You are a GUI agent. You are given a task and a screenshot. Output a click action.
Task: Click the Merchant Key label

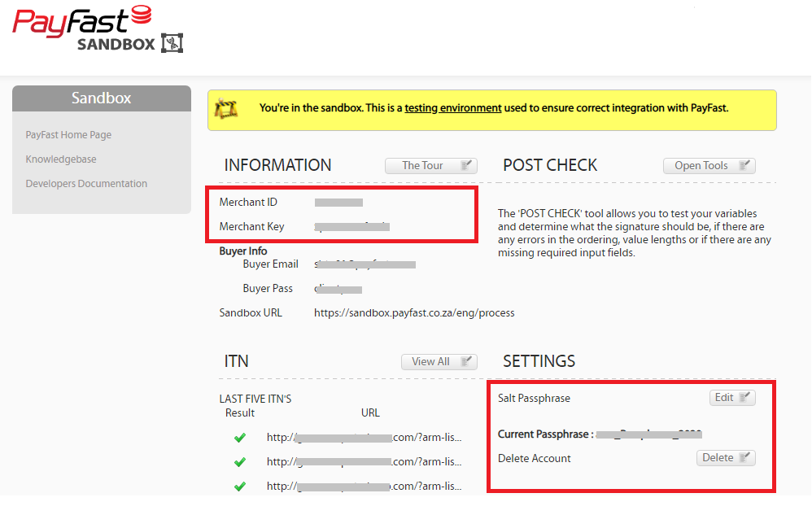pyautogui.click(x=251, y=227)
